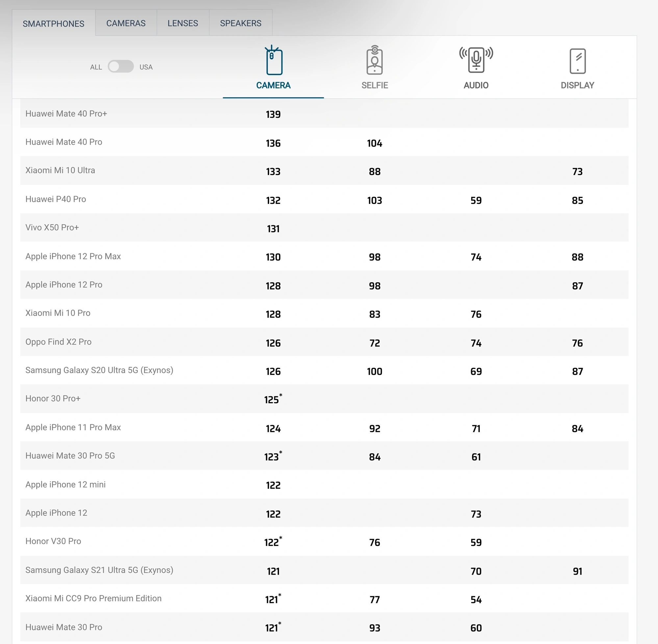Click selfie score 76 for Honor V30 Pro
Screen dimensions: 658x644
(374, 542)
